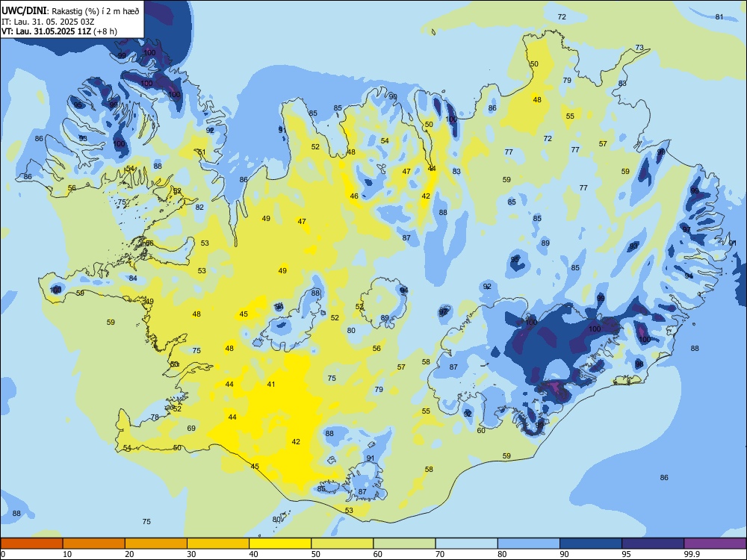Click the VT: Lau. 31.05.2025 11Z line

click(59, 31)
